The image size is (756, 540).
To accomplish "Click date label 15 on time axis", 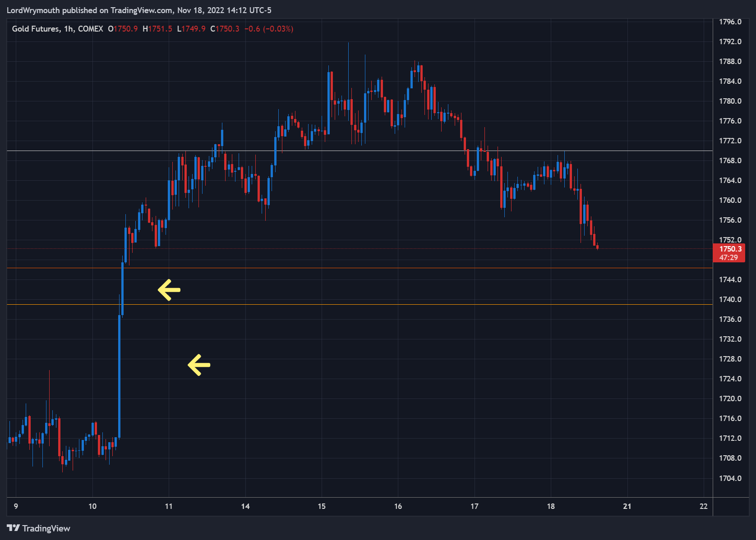I will [322, 506].
